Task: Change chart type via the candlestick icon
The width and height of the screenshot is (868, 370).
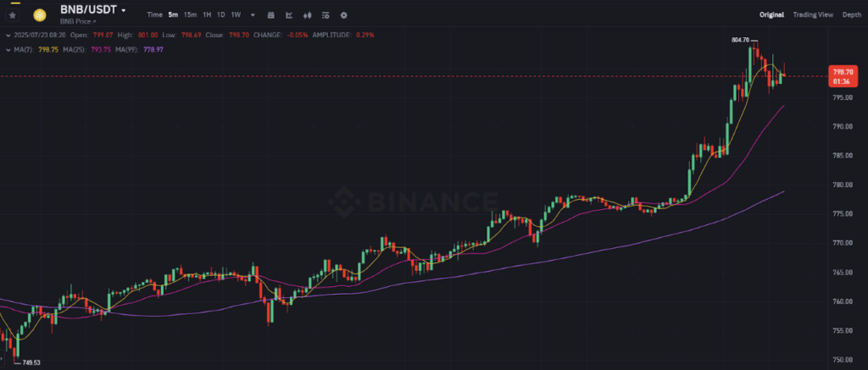Action: pos(306,15)
